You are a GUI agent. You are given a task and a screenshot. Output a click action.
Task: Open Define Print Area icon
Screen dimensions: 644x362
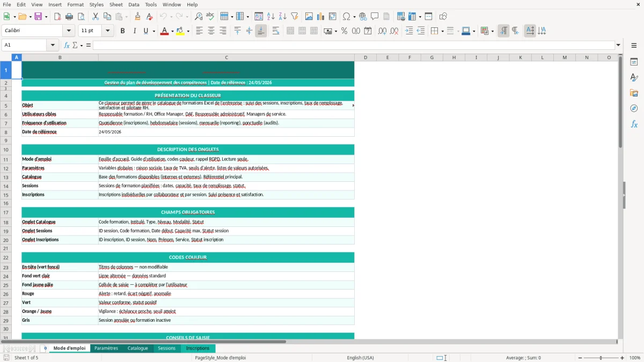pos(401,17)
